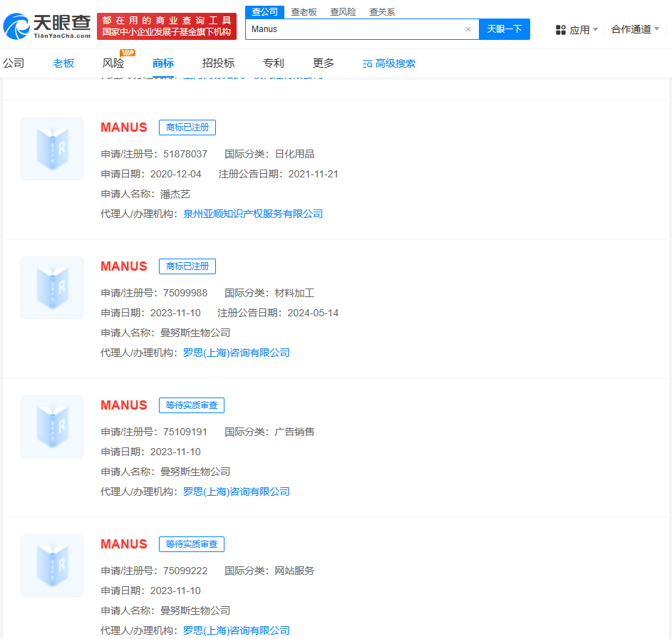
Task: Switch to the 商标 results tab
Action: 163,63
